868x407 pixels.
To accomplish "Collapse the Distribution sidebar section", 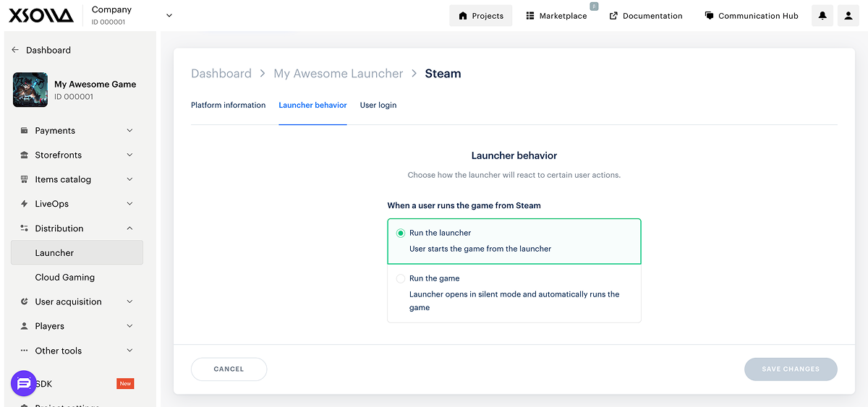I will [x=129, y=228].
